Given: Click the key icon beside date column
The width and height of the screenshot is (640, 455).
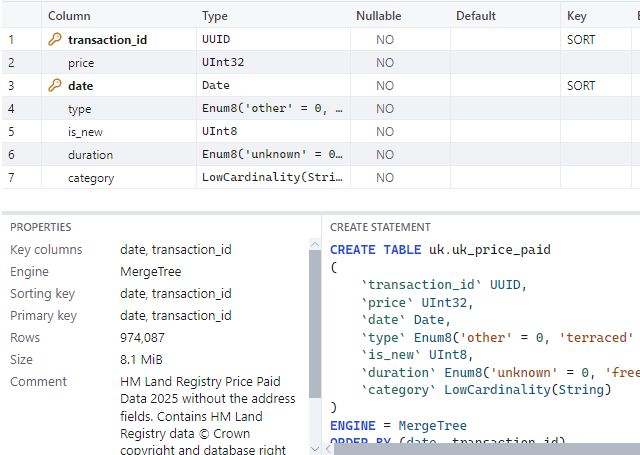Looking at the screenshot, I should 55,85.
